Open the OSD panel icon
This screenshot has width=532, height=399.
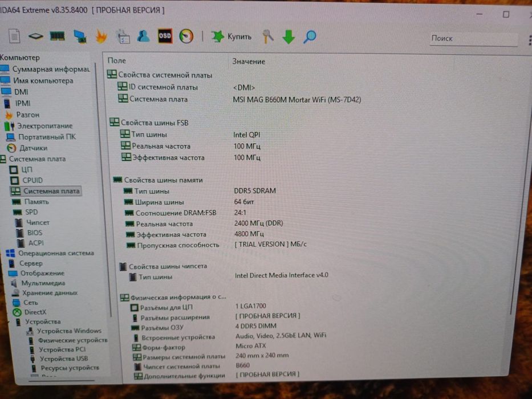pyautogui.click(x=165, y=36)
